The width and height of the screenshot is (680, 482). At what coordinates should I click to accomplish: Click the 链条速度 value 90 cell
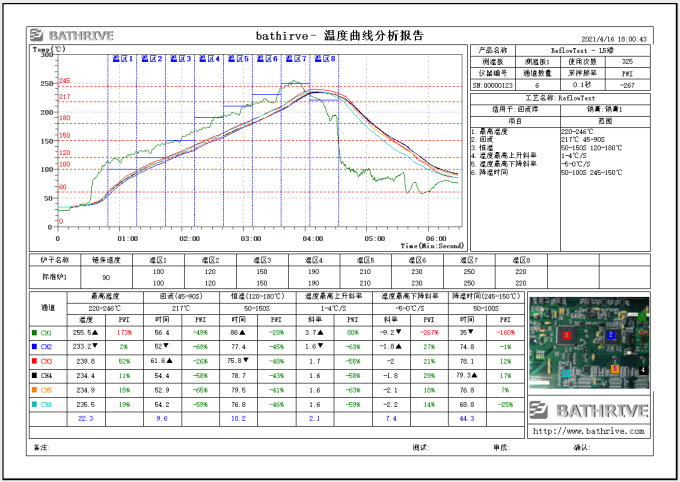(105, 276)
